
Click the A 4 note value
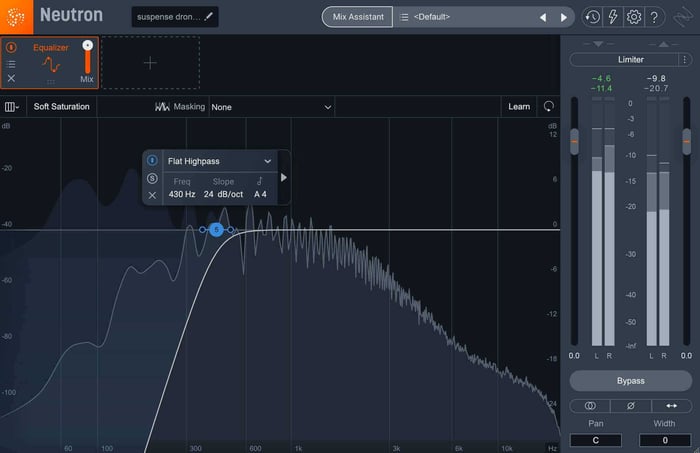tap(260, 194)
